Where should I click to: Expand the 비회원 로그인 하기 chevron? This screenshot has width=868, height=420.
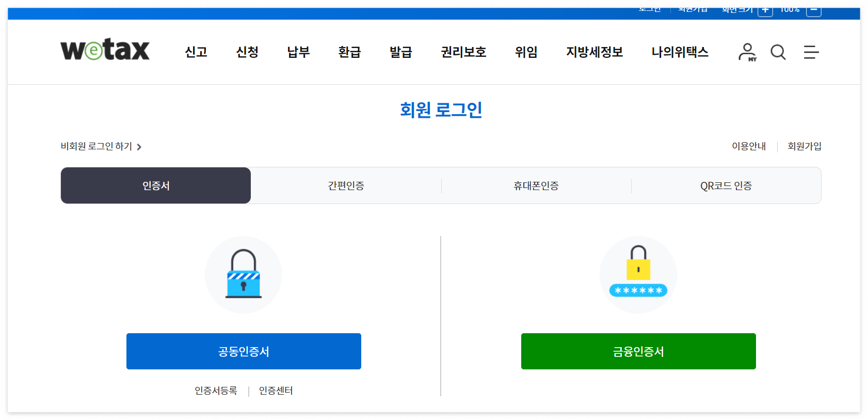coord(139,147)
